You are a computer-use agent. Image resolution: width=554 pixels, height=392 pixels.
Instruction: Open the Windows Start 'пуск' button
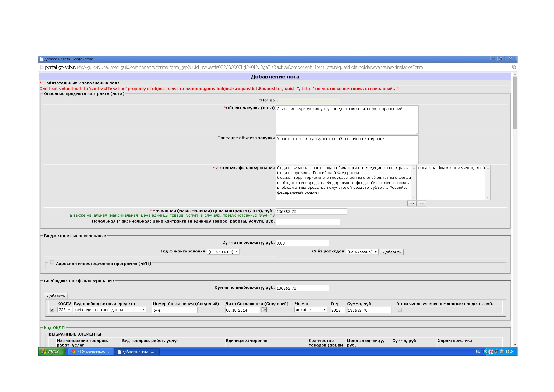[51, 351]
